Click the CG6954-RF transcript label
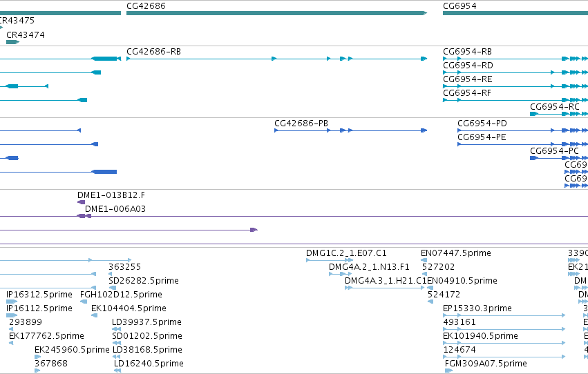 click(x=467, y=93)
